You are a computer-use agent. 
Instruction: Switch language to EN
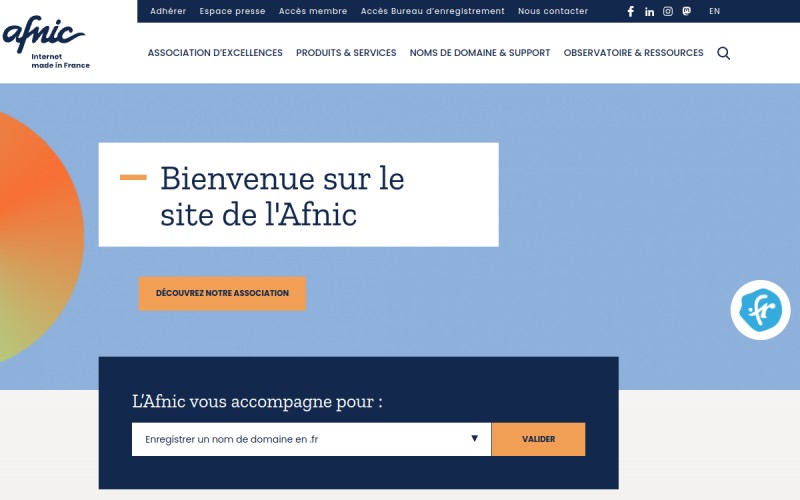click(714, 11)
